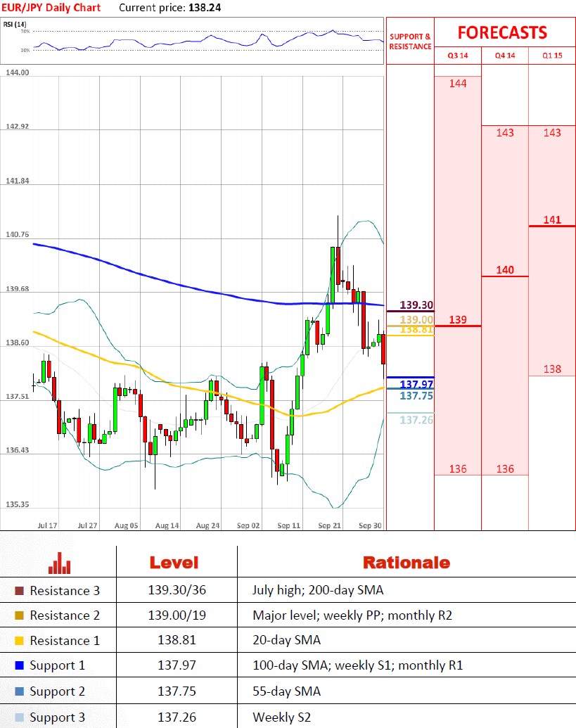Select the Q3 14 forecast column header

[x=458, y=56]
